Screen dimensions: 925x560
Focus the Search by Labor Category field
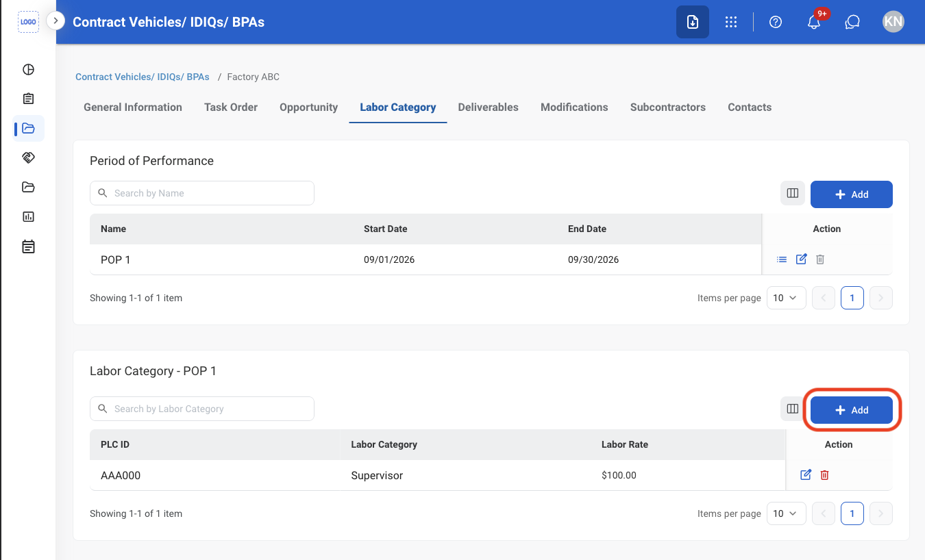202,409
